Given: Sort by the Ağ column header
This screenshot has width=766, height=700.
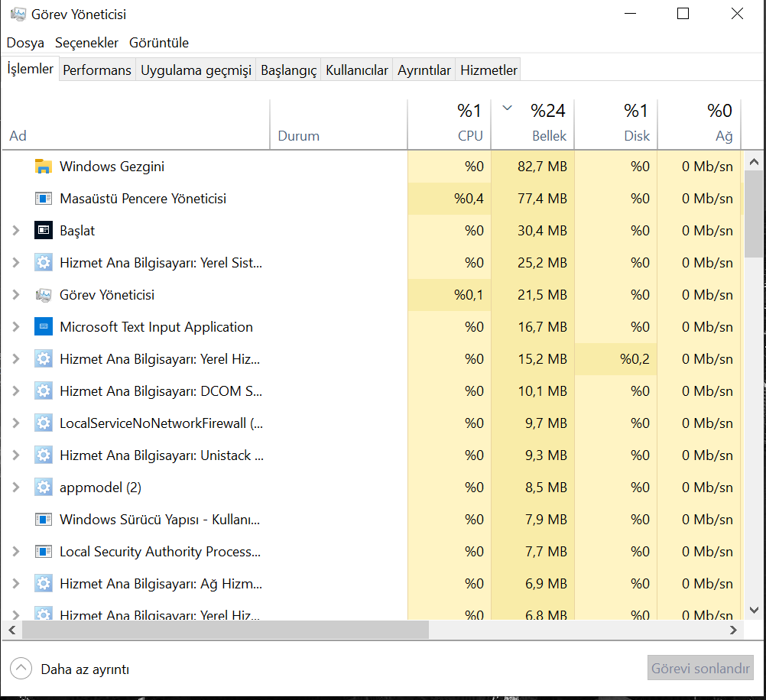Looking at the screenshot, I should coord(699,125).
